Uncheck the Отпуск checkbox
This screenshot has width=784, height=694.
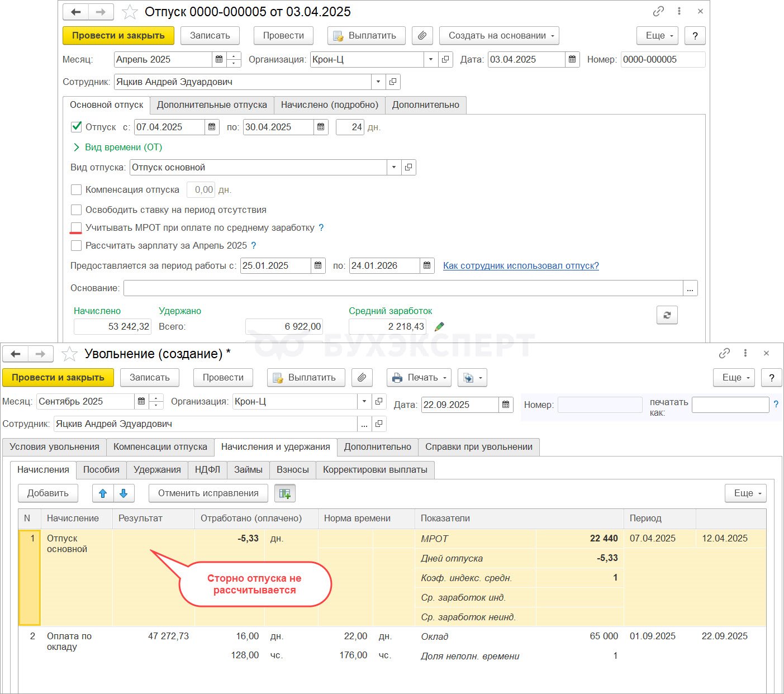pos(77,127)
